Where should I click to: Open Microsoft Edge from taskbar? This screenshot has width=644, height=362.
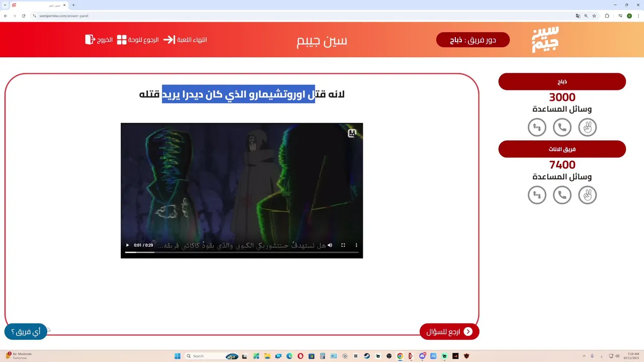click(289, 356)
